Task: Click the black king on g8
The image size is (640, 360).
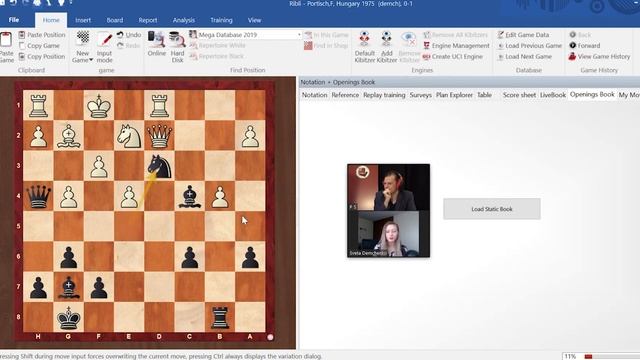Action: [69, 317]
